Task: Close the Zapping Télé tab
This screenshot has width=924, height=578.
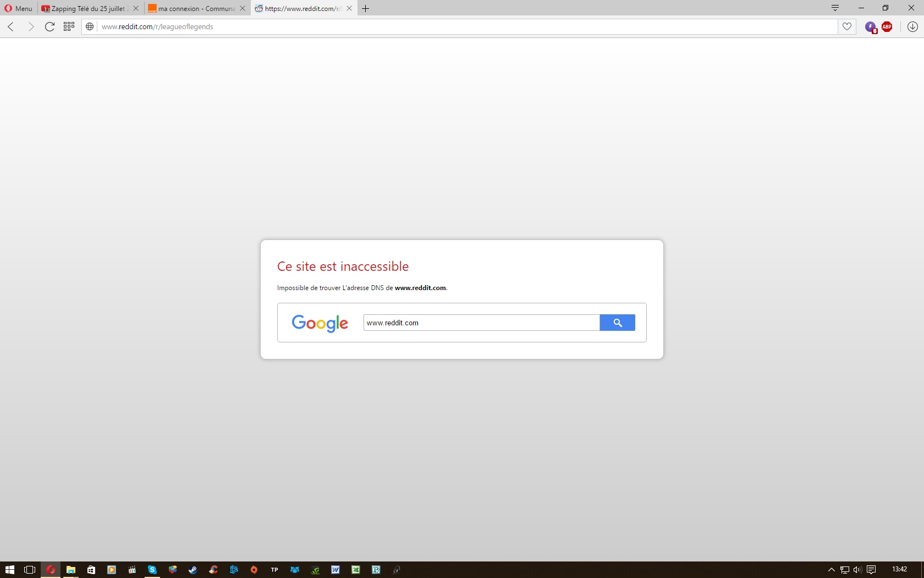Action: coord(136,8)
